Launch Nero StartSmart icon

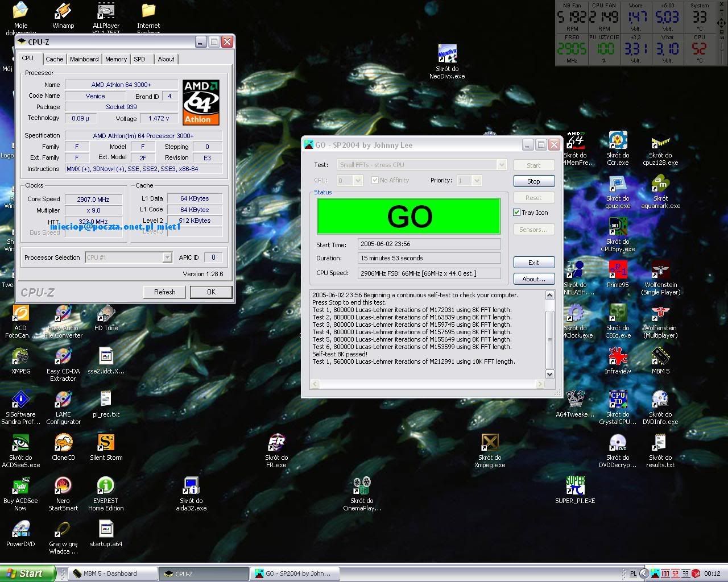63,493
